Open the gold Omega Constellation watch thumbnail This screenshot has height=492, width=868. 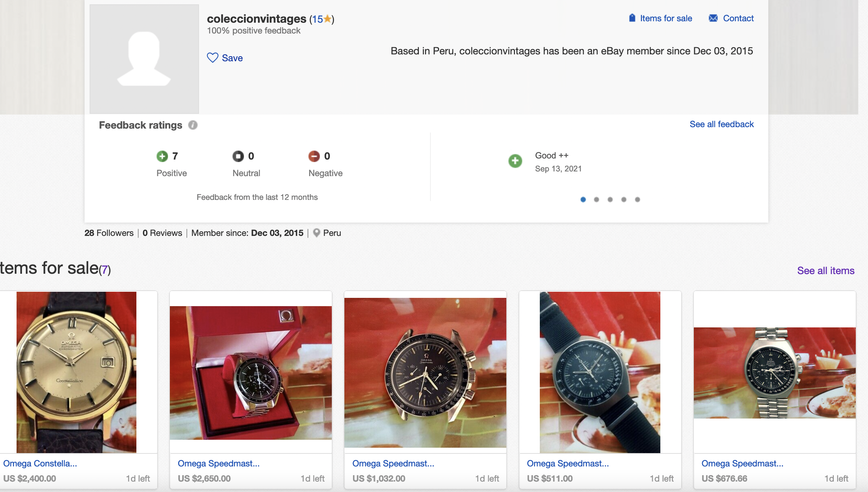tap(76, 372)
